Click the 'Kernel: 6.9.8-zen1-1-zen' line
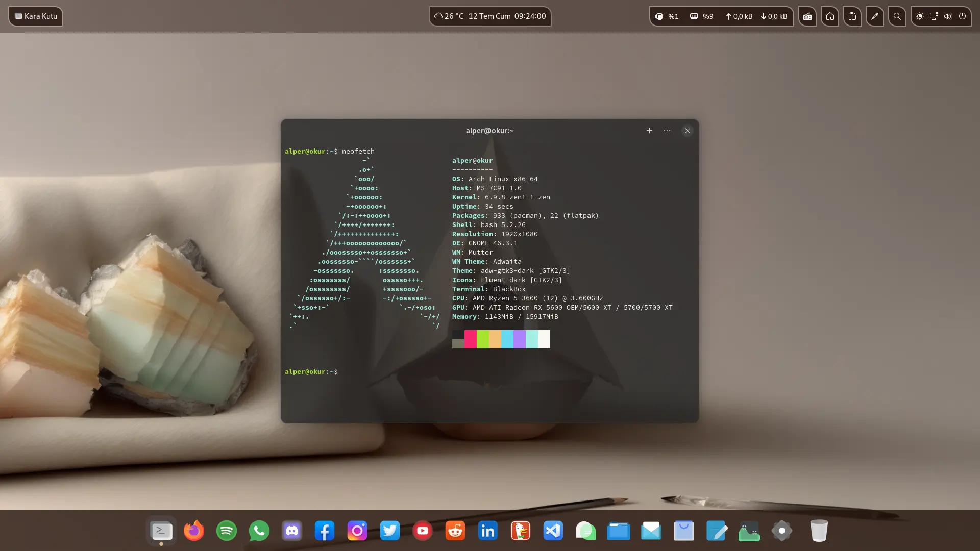 coord(501,197)
